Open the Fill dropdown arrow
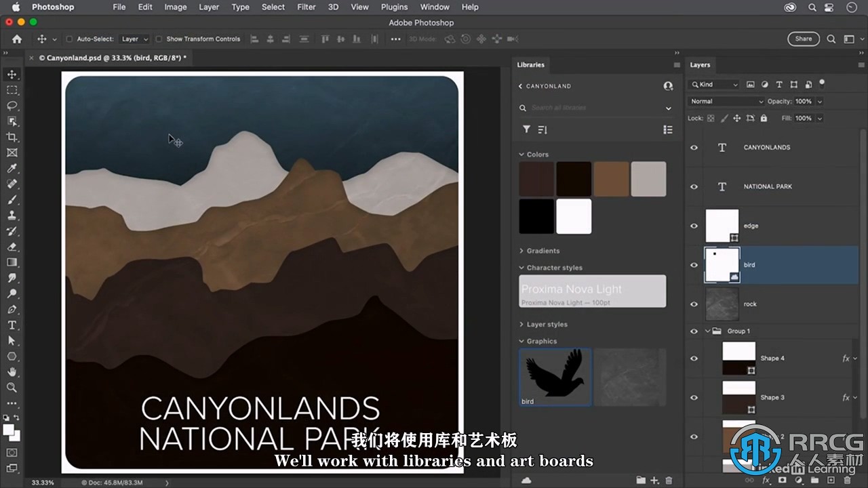The height and width of the screenshot is (488, 868). pos(820,118)
